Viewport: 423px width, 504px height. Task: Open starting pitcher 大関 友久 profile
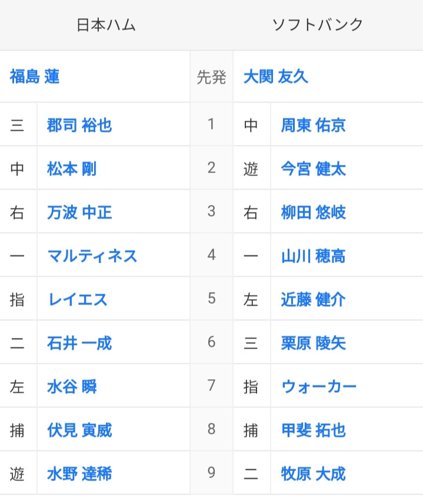(x=275, y=77)
